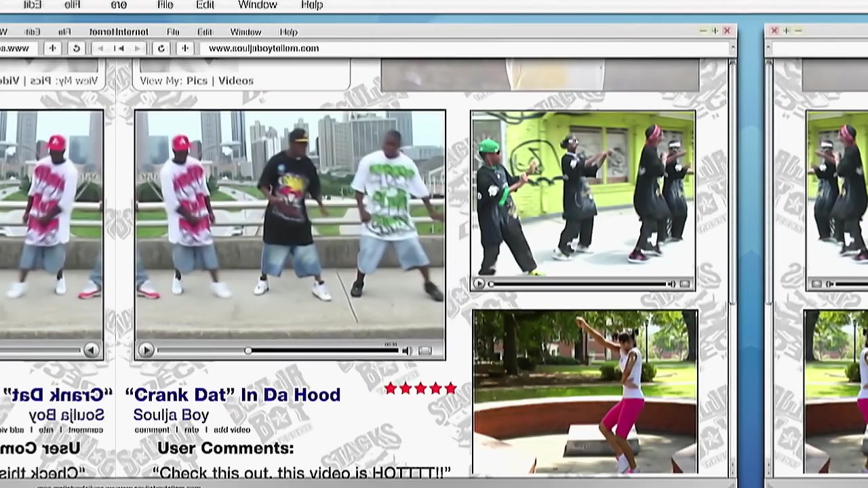
Task: Click the mirrored play button in left window player
Action: [91, 350]
